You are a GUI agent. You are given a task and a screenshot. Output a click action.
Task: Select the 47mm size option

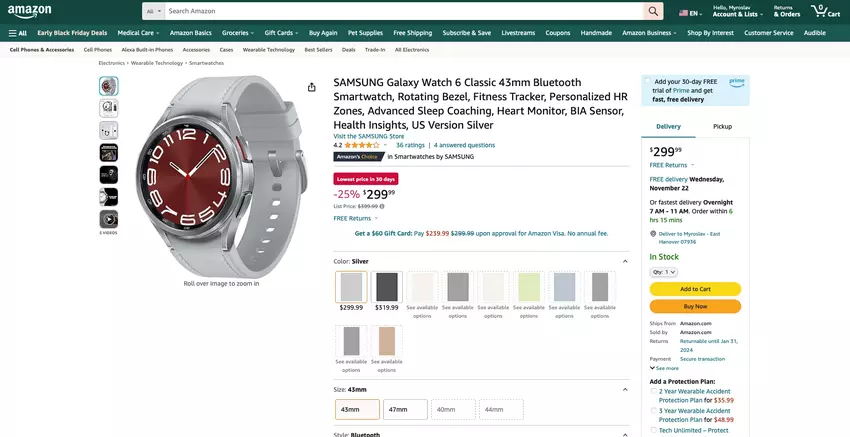405,409
